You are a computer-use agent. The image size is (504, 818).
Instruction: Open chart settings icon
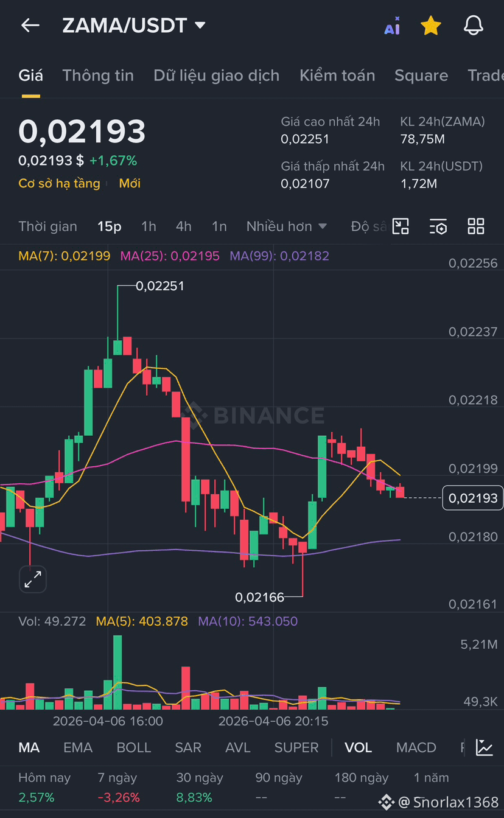pos(438,226)
